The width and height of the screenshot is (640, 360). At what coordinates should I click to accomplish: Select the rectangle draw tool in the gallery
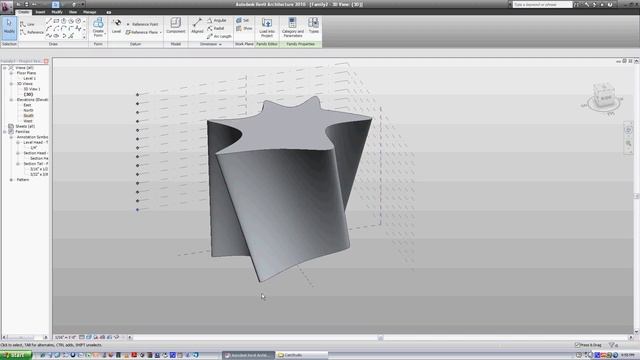56,21
